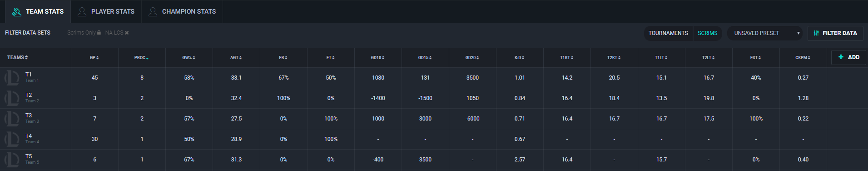The width and height of the screenshot is (868, 171).
Task: Switch data set to Scrims
Action: pyautogui.click(x=707, y=33)
